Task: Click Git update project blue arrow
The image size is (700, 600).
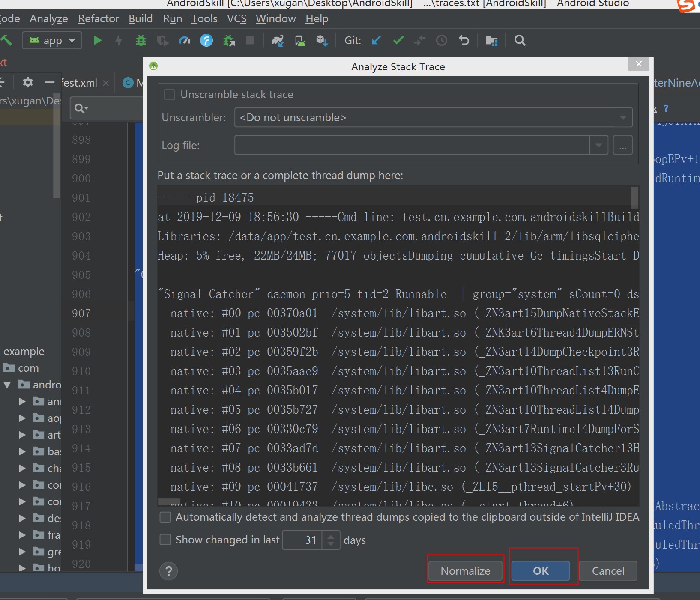Action: [376, 40]
